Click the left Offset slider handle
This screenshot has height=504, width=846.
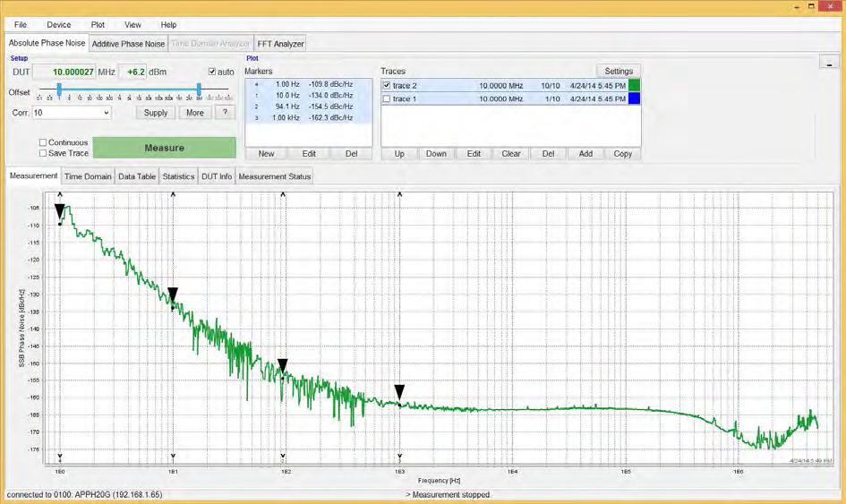(x=59, y=89)
